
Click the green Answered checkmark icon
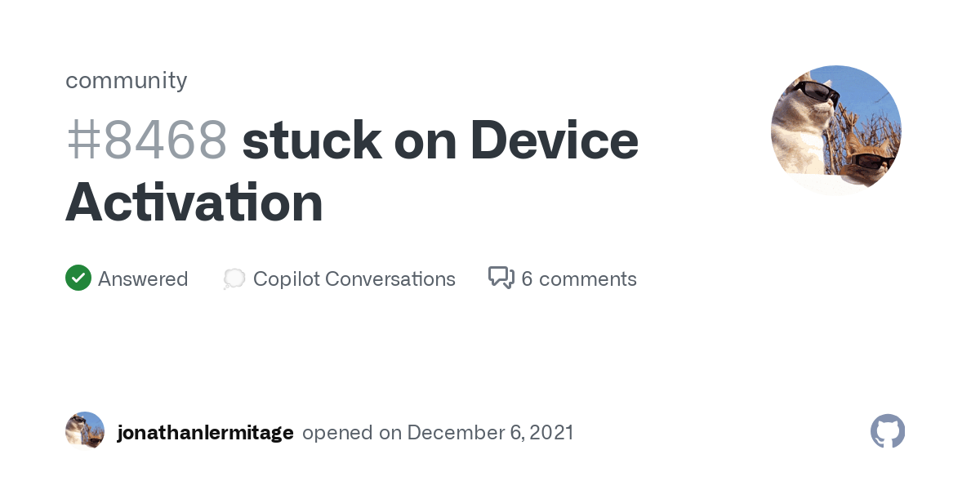click(x=78, y=278)
